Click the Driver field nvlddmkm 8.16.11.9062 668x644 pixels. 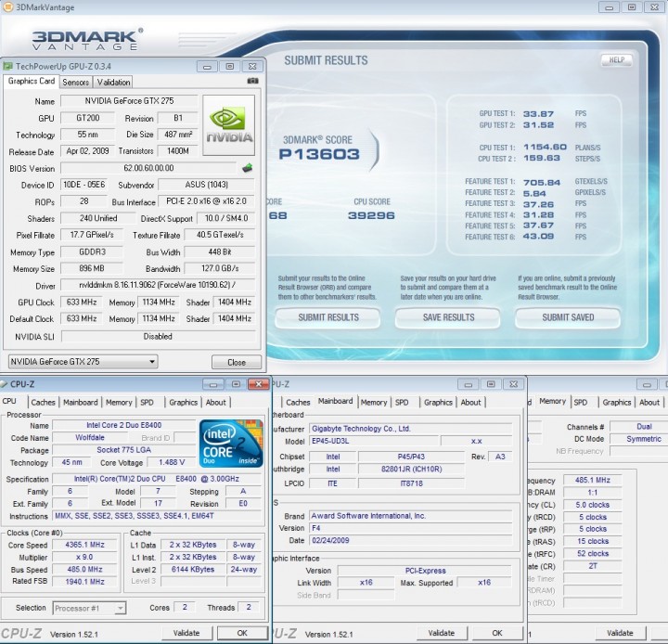coord(158,285)
